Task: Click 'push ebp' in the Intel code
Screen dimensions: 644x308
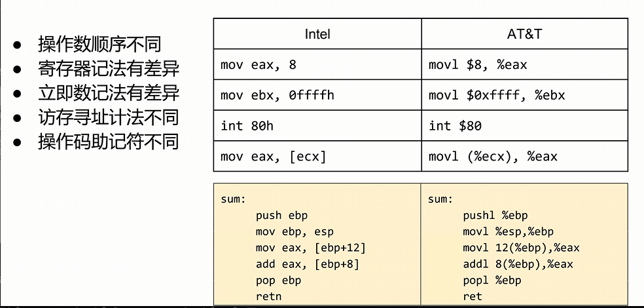Action: 281,216
